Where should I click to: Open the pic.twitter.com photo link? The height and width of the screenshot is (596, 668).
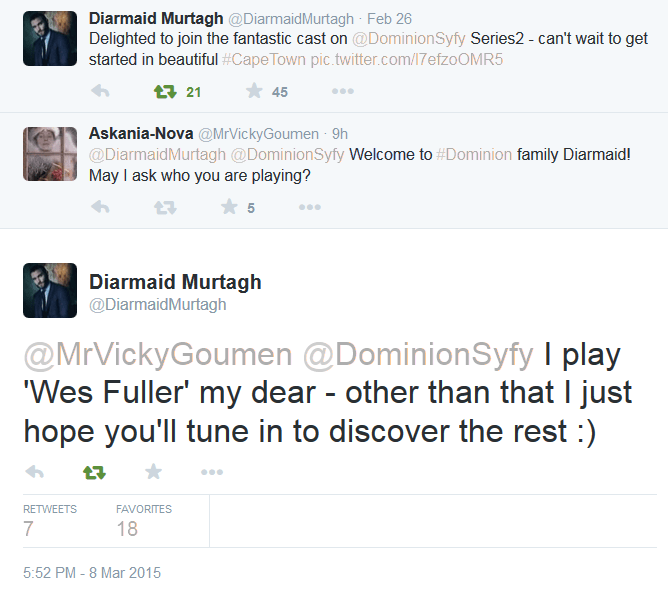pos(407,59)
